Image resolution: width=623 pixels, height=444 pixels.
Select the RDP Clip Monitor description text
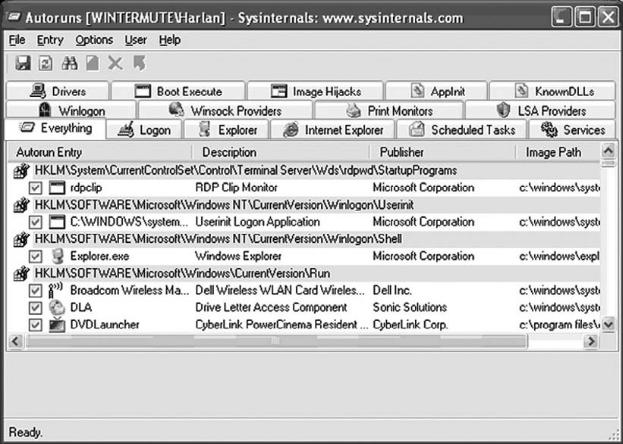[236, 188]
